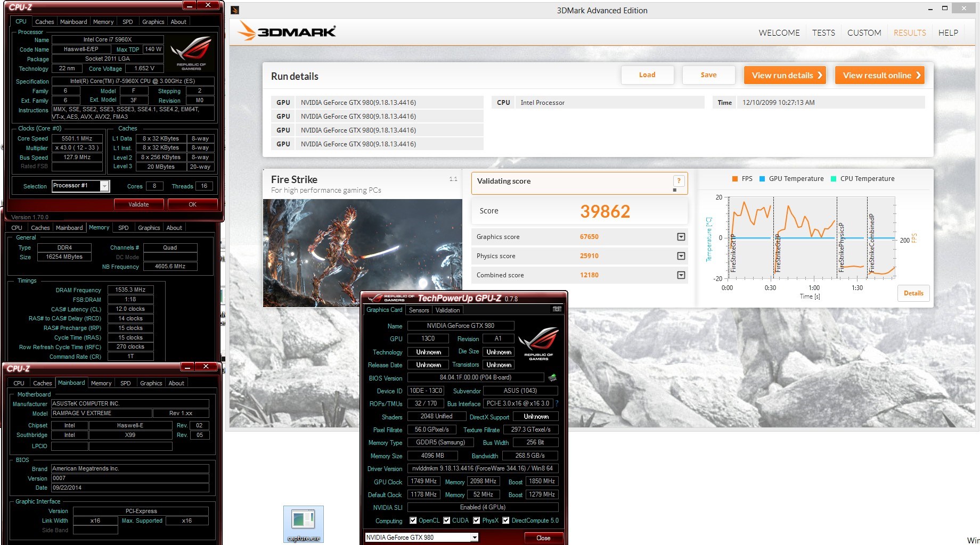Click the Bus Interface question mark in GPU-Z

coord(557,403)
